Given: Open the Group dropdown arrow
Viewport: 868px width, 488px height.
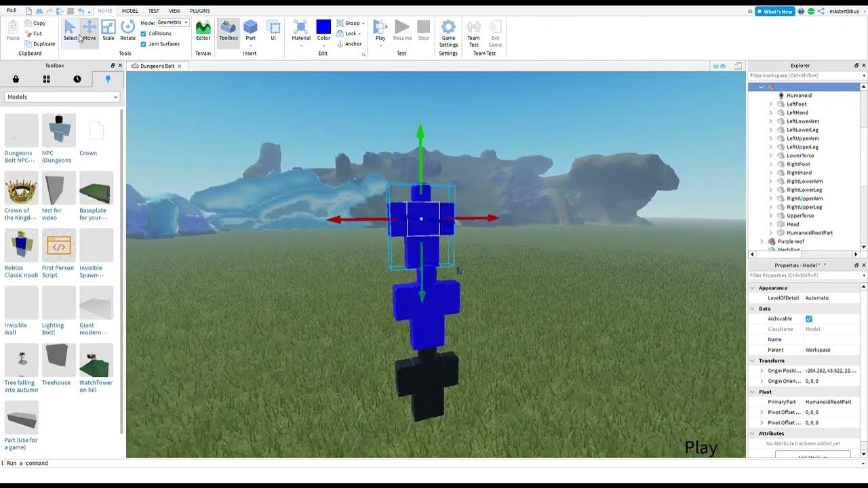Looking at the screenshot, I should point(363,23).
